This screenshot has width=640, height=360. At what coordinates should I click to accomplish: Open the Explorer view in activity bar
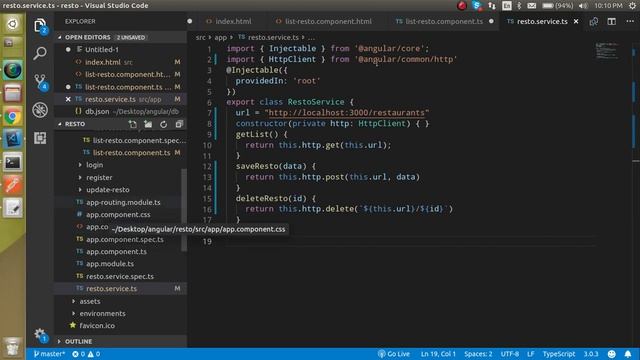click(40, 26)
